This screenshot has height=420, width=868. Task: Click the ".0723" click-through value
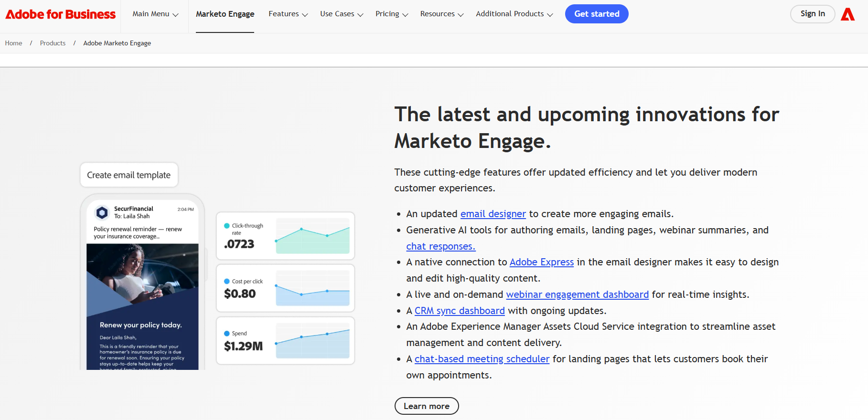[239, 244]
